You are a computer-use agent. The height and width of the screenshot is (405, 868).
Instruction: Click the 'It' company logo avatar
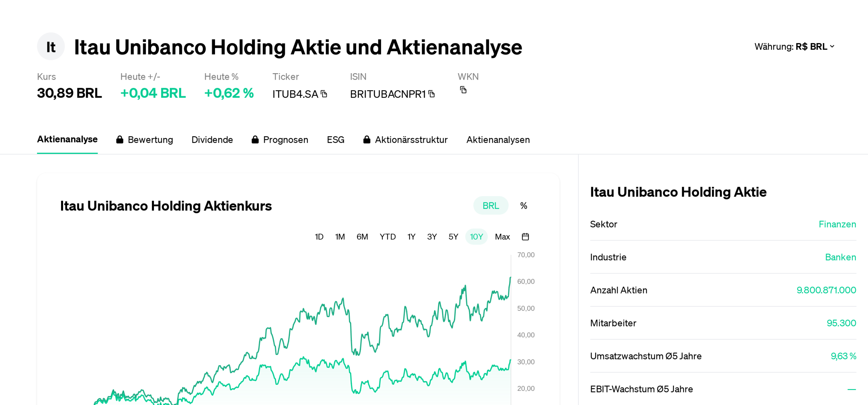[x=51, y=46]
